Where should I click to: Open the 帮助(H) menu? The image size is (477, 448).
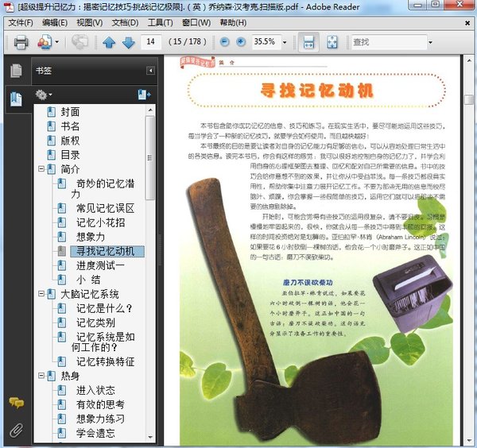tap(233, 23)
